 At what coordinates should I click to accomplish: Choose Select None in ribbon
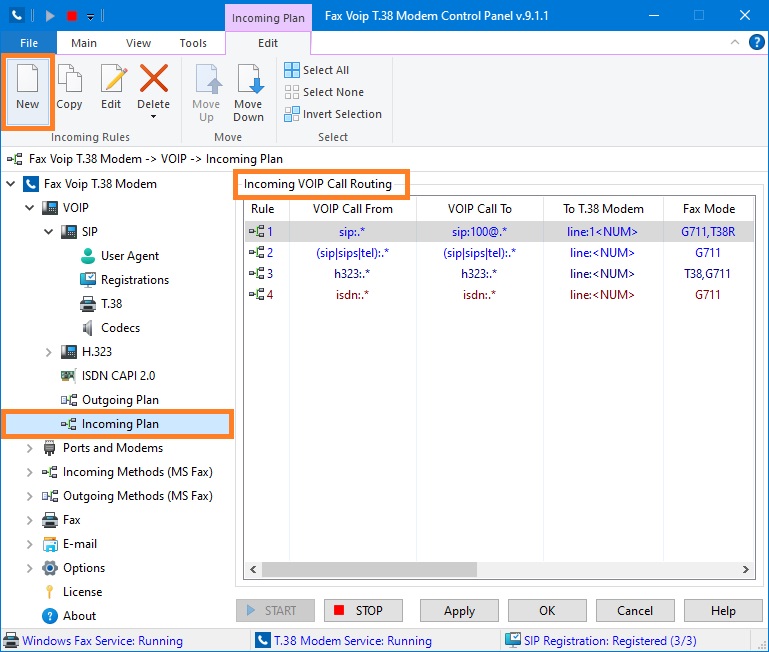click(324, 92)
